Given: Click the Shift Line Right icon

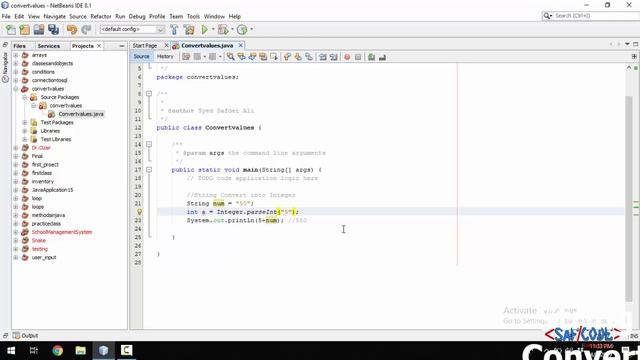Looking at the screenshot, I should 333,57.
